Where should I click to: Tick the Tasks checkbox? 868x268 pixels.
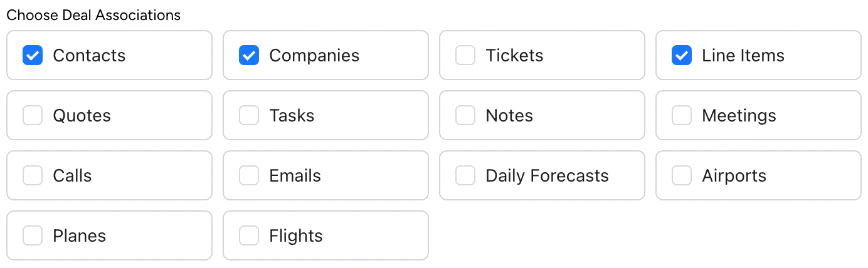pyautogui.click(x=249, y=115)
